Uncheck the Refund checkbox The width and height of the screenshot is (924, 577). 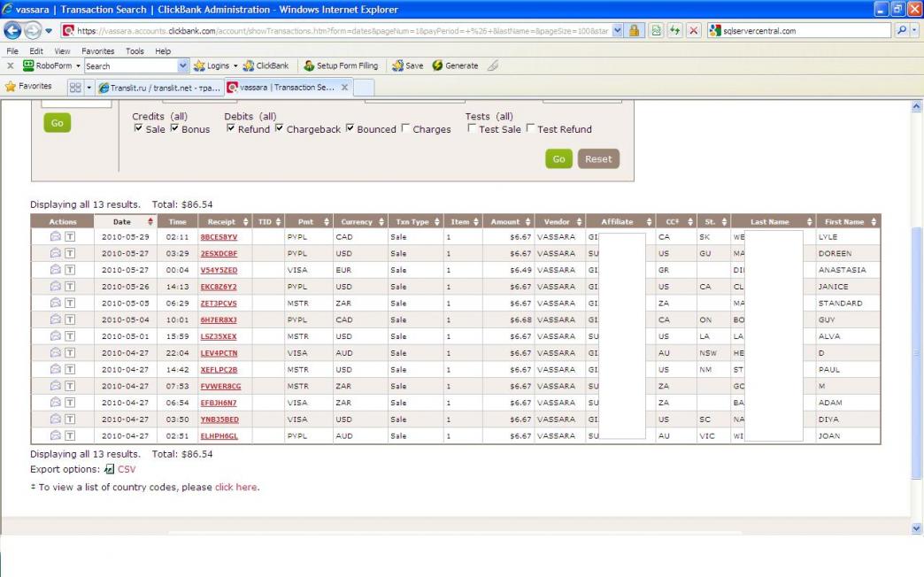pos(231,129)
